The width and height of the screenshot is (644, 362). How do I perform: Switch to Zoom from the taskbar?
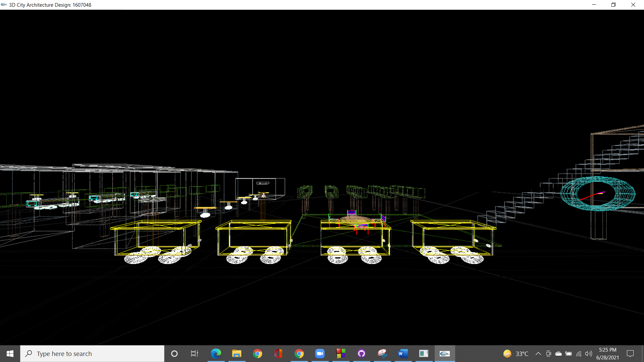tap(320, 354)
